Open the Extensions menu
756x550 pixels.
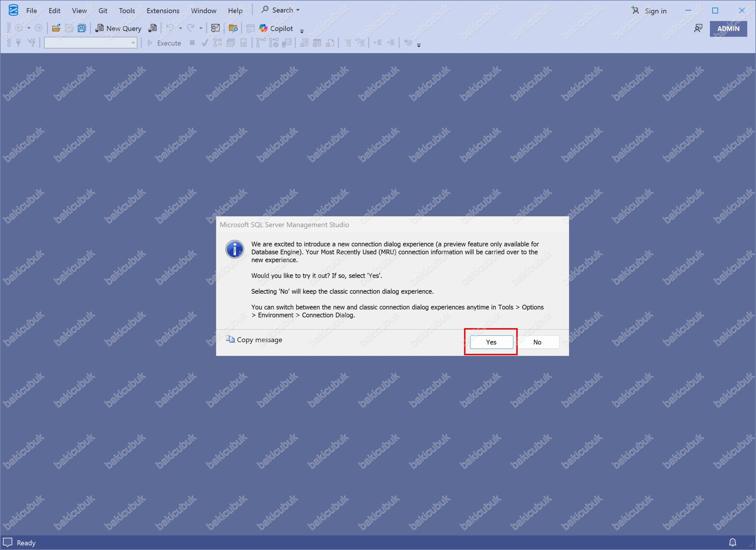click(163, 11)
